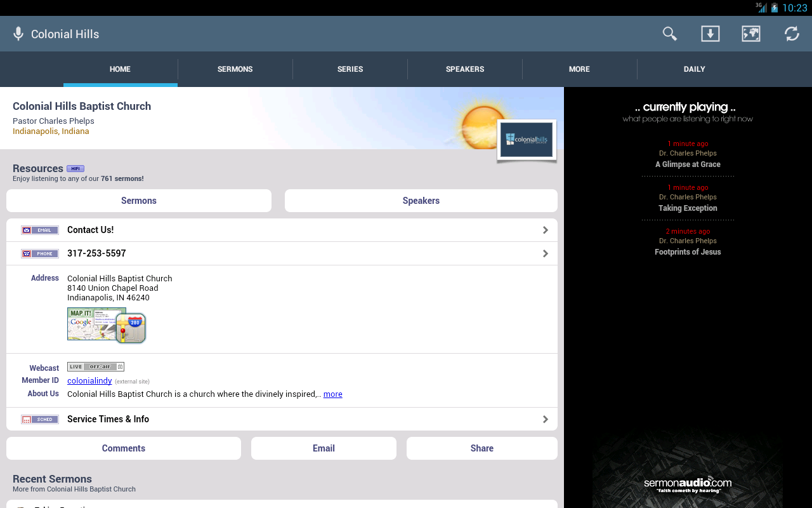Tap 'Dr. Charles Phelps' above A Glimpse at Grace
812x508 pixels.
coord(688,153)
